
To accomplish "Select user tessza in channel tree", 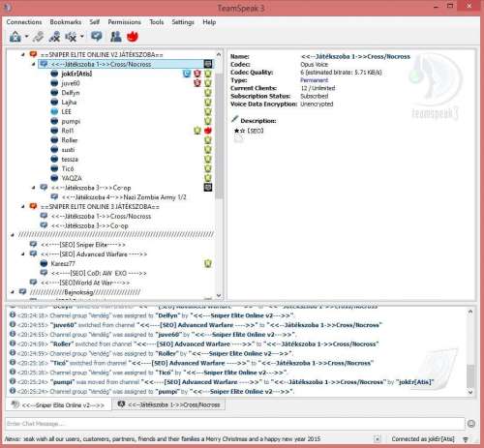I will [x=70, y=159].
